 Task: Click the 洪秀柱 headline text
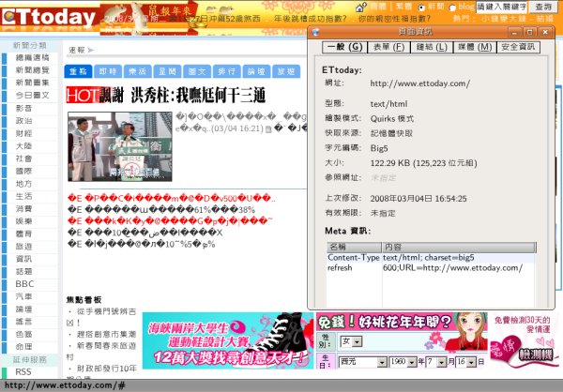(x=198, y=96)
